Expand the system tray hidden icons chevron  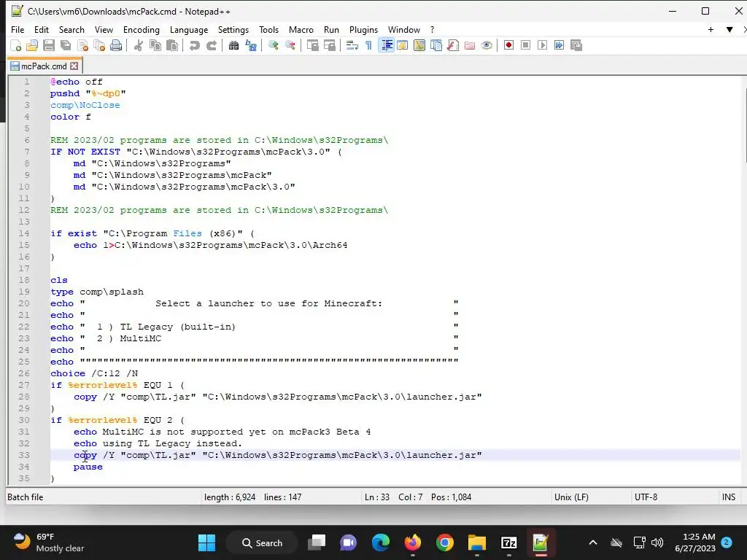point(593,542)
